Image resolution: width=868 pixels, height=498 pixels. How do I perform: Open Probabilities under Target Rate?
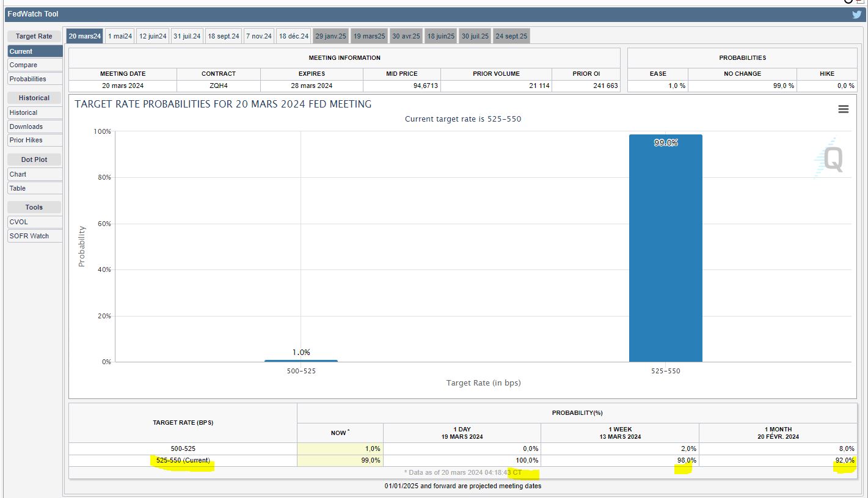tap(35, 79)
